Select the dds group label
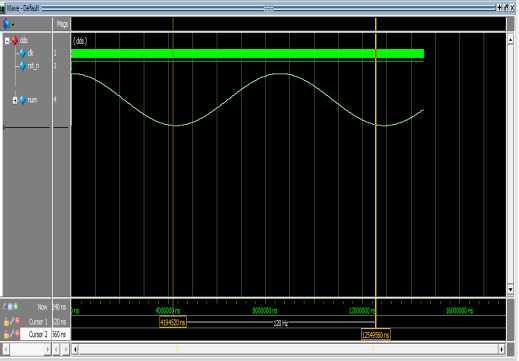Screen dimensions: 519x361 click(x=24, y=41)
